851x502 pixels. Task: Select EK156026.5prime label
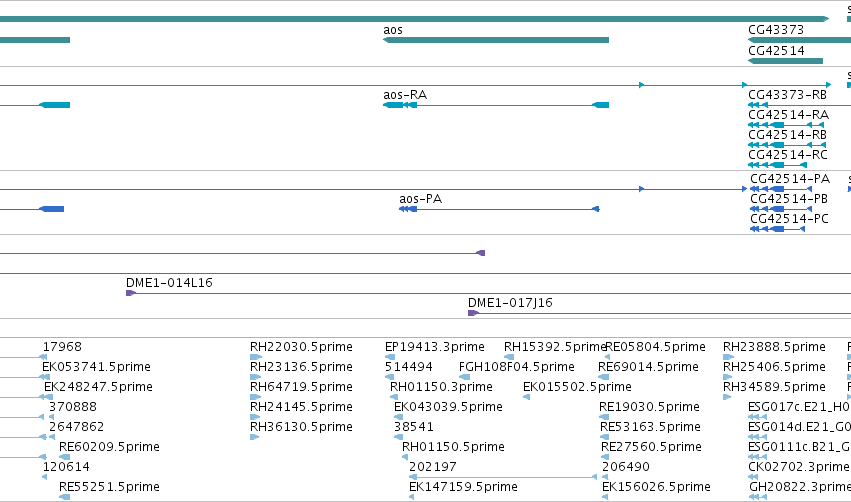tap(657, 487)
